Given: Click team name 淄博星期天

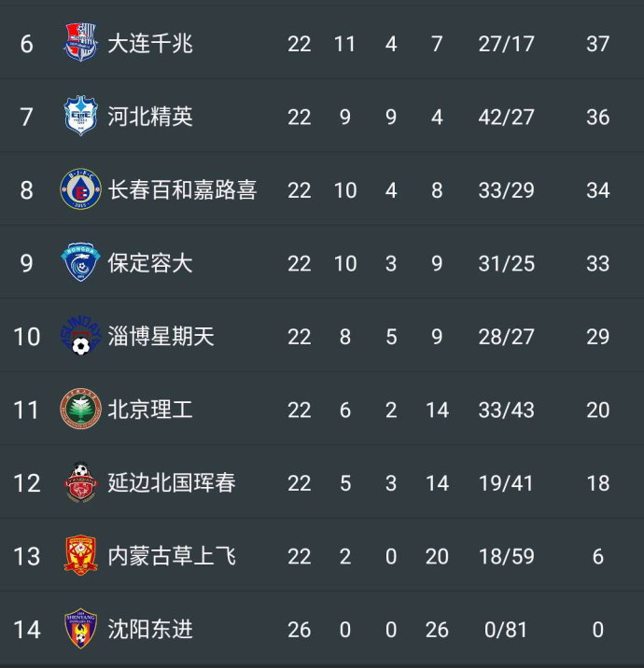Looking at the screenshot, I should (161, 336).
